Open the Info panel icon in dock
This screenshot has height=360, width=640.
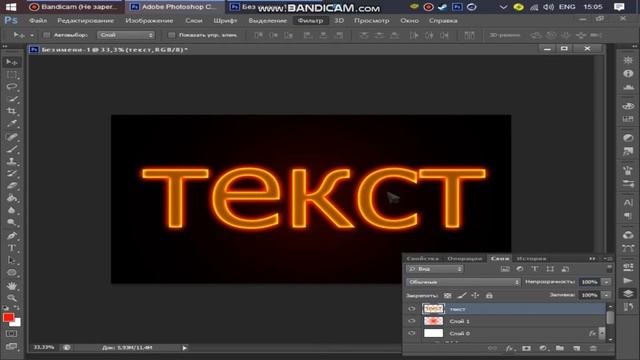[x=628, y=73]
